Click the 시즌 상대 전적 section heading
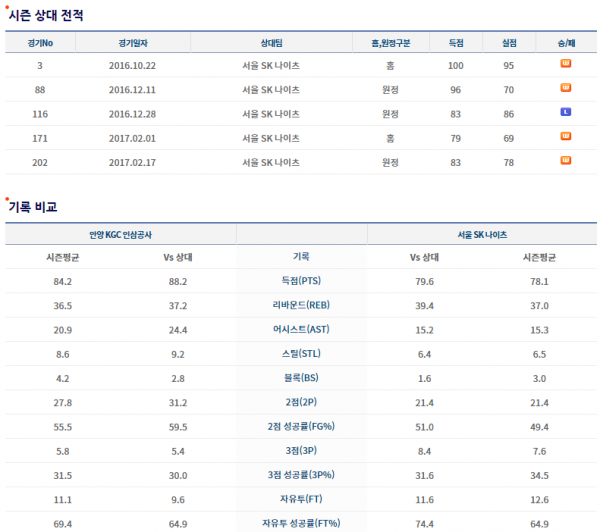The height and width of the screenshot is (532, 600). pyautogui.click(x=46, y=15)
